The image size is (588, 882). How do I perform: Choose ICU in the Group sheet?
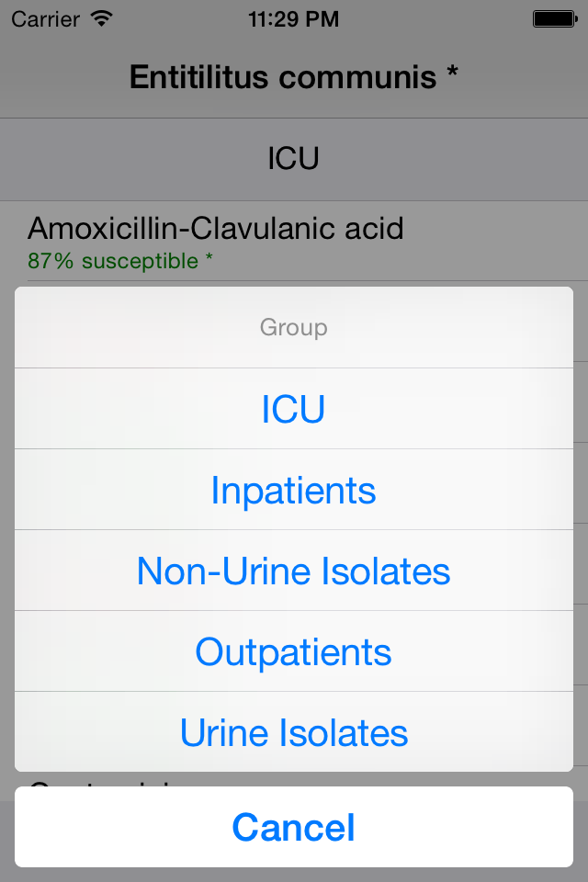294,409
